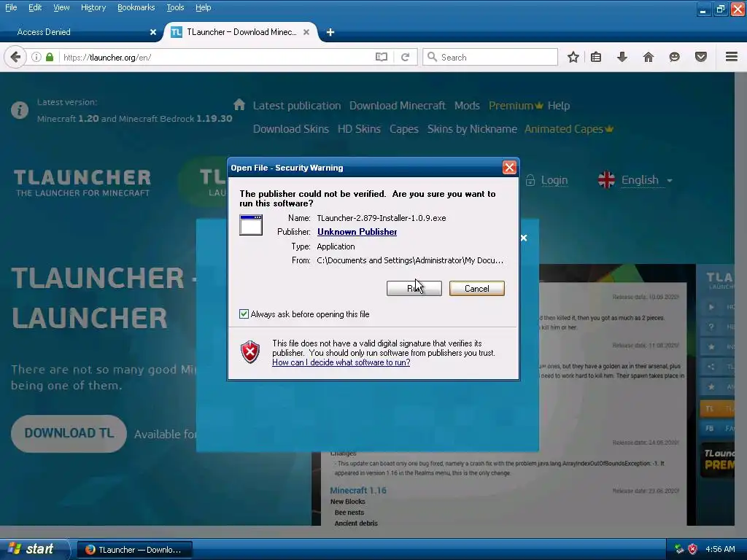This screenshot has width=747, height=560.
Task: Open Help on the site navigation
Action: 558,106
